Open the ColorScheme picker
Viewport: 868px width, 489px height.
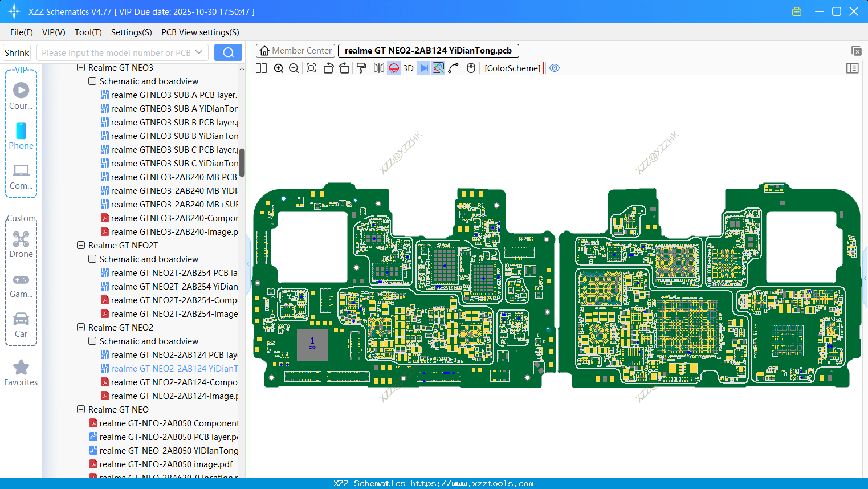tap(512, 68)
